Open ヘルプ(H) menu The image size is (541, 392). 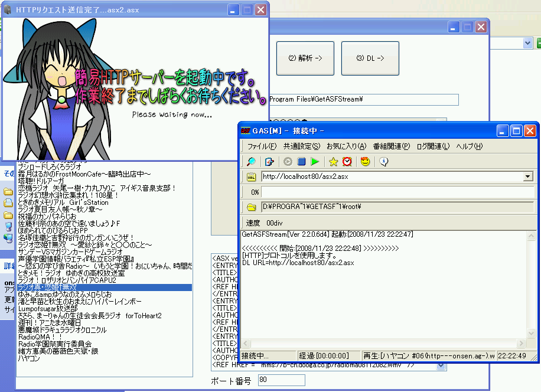469,146
